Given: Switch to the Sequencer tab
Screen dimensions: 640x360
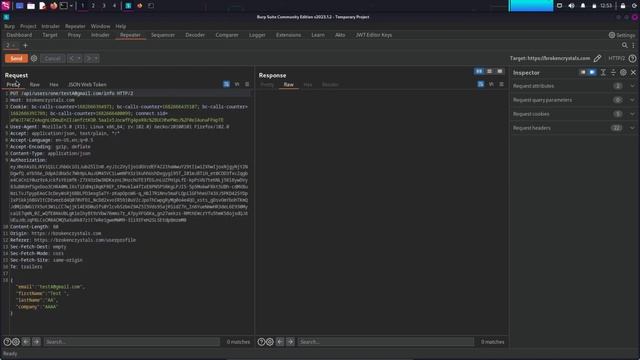Looking at the screenshot, I should point(163,35).
